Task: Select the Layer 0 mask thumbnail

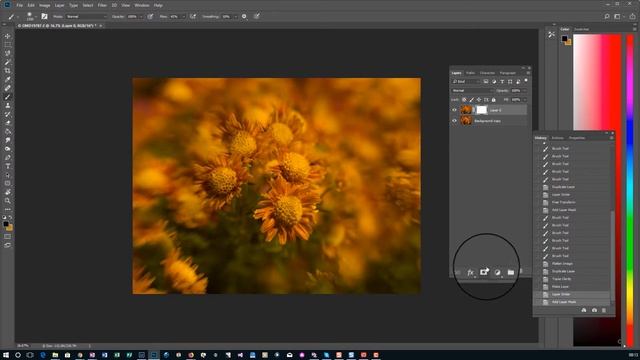Action: point(482,110)
